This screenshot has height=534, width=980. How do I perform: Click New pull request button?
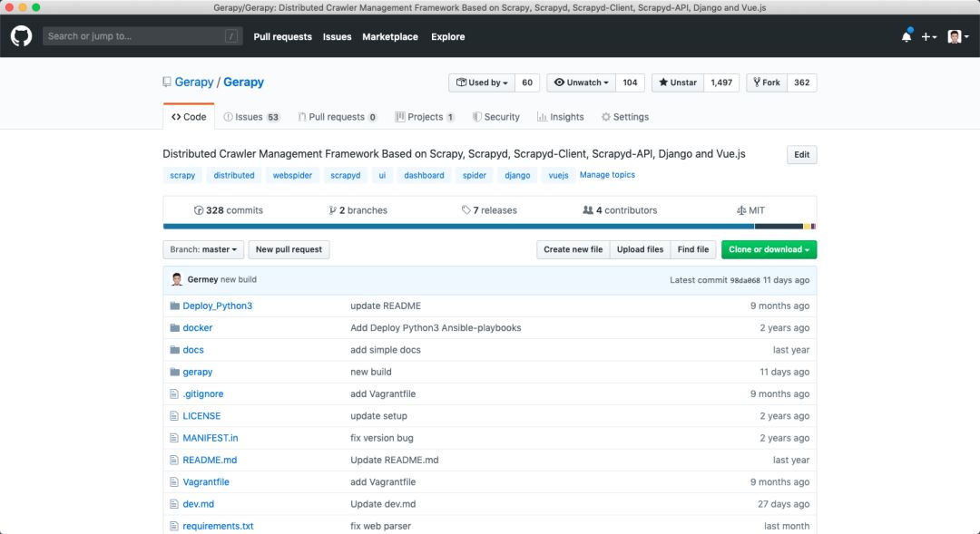pyautogui.click(x=289, y=249)
